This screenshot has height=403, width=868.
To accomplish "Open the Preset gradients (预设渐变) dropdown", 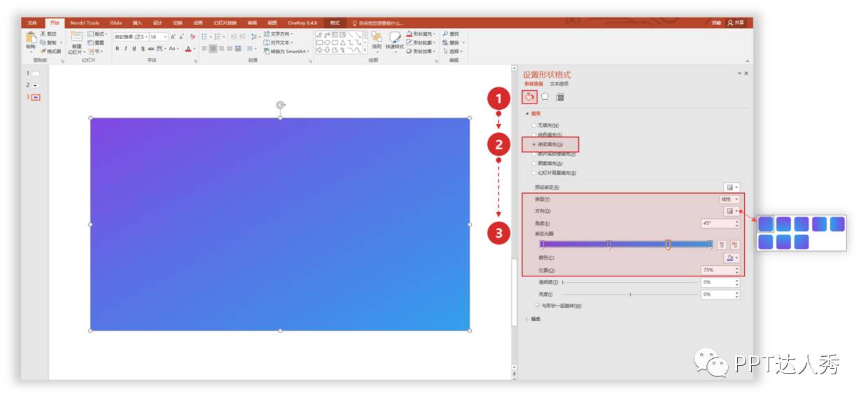I will (x=731, y=188).
